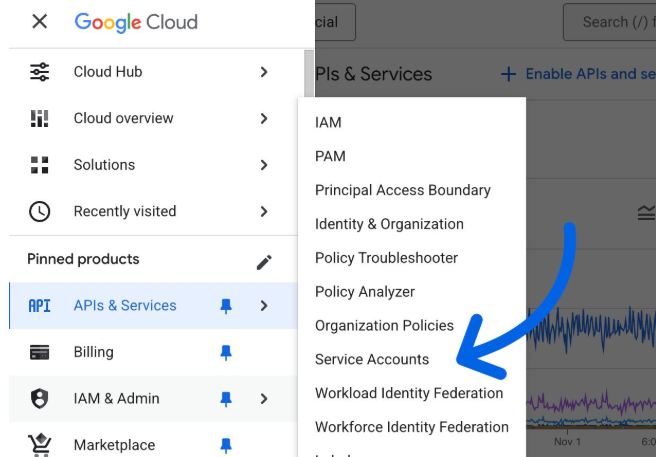Viewport: 656px width, 457px height.
Task: Expand the Cloud Hub submenu arrow
Action: pyautogui.click(x=264, y=72)
